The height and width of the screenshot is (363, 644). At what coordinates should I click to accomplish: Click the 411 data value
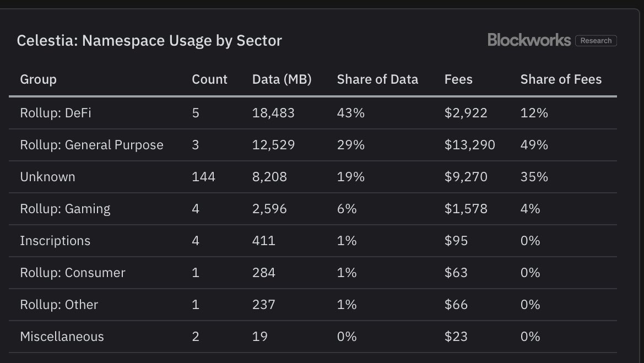click(264, 241)
